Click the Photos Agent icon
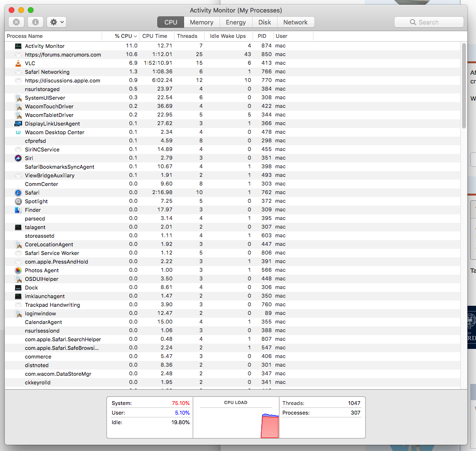476x451 pixels. (x=18, y=270)
